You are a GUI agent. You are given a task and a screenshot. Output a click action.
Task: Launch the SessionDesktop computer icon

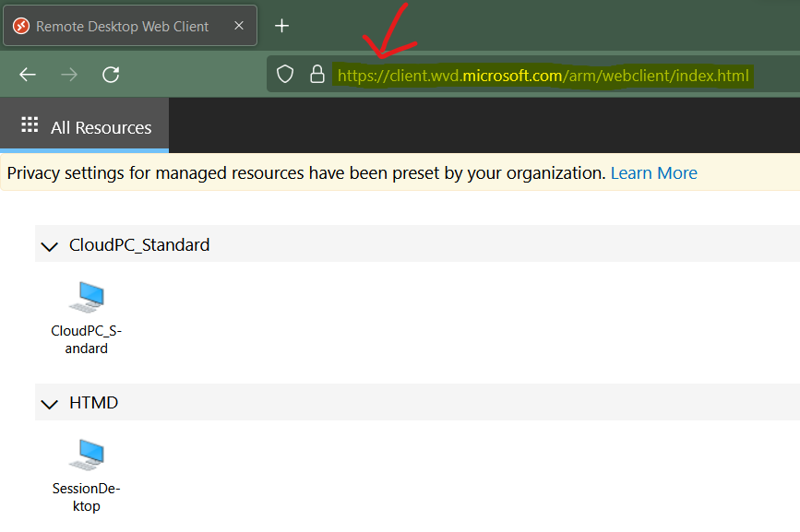point(87,454)
